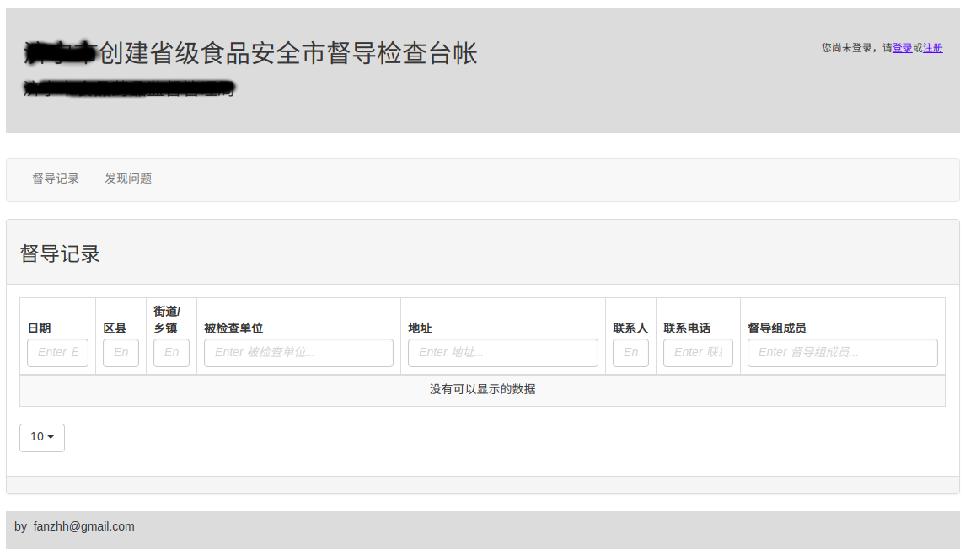Click the 督导组成员 filter input field

click(842, 353)
